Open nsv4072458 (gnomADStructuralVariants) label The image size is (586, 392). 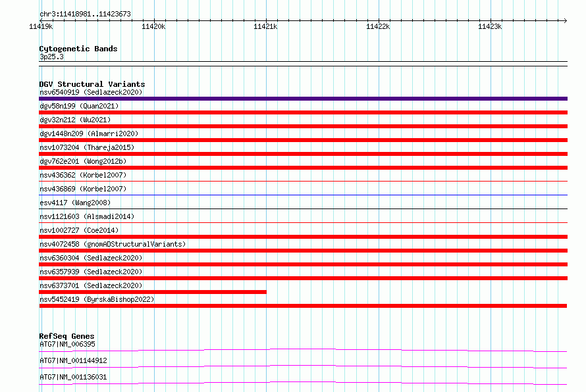pos(113,244)
